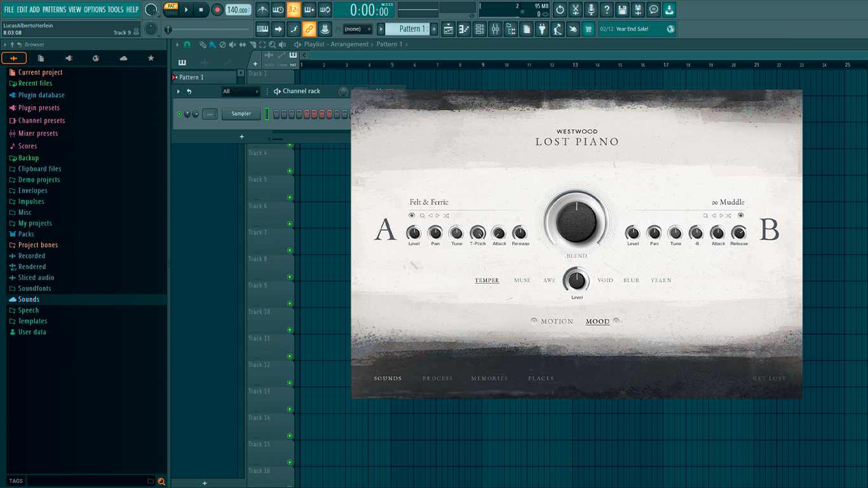This screenshot has width=868, height=488.
Task: Click the floppy disk save icon
Action: point(622,10)
